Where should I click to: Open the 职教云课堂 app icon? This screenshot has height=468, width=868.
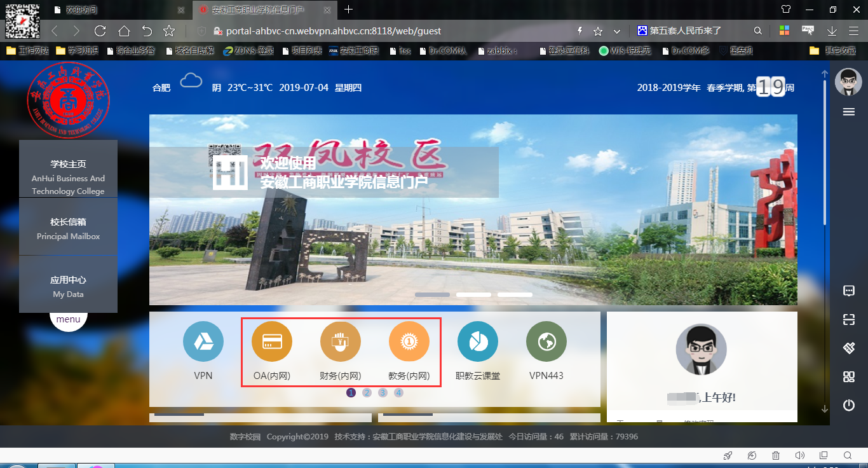tap(478, 341)
